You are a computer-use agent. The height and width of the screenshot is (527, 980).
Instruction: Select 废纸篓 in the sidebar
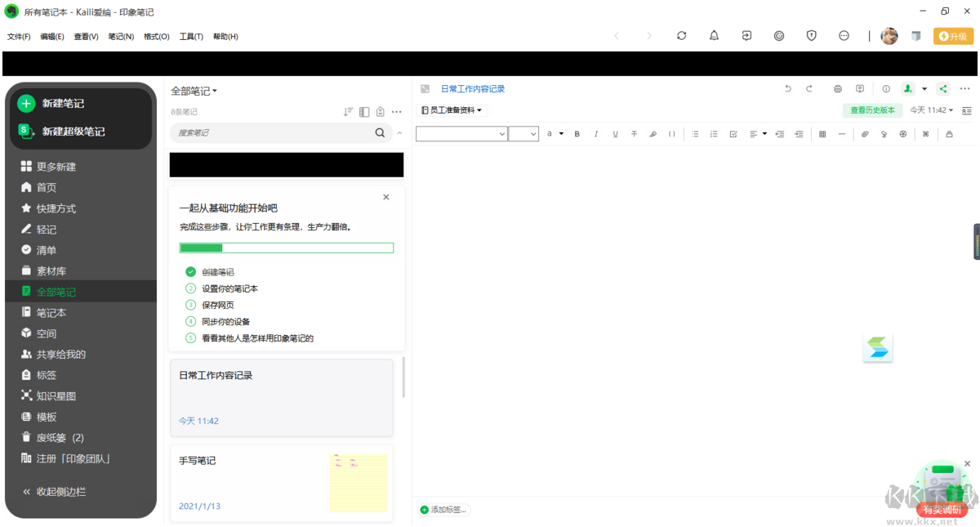(x=52, y=437)
